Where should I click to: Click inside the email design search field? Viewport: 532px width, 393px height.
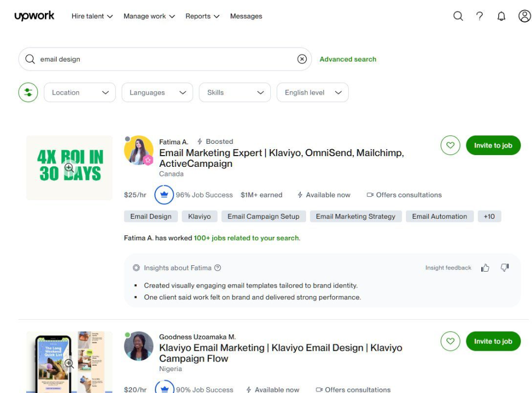click(165, 59)
